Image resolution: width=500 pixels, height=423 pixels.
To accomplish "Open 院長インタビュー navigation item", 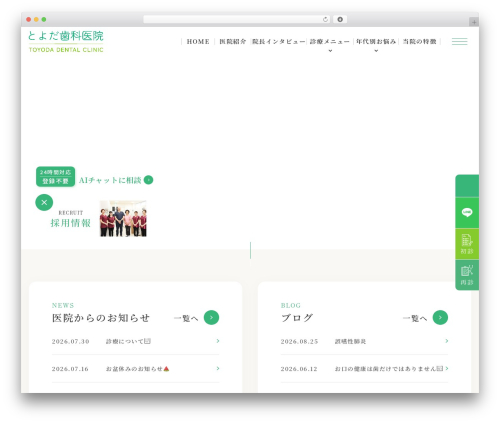I will click(x=279, y=41).
